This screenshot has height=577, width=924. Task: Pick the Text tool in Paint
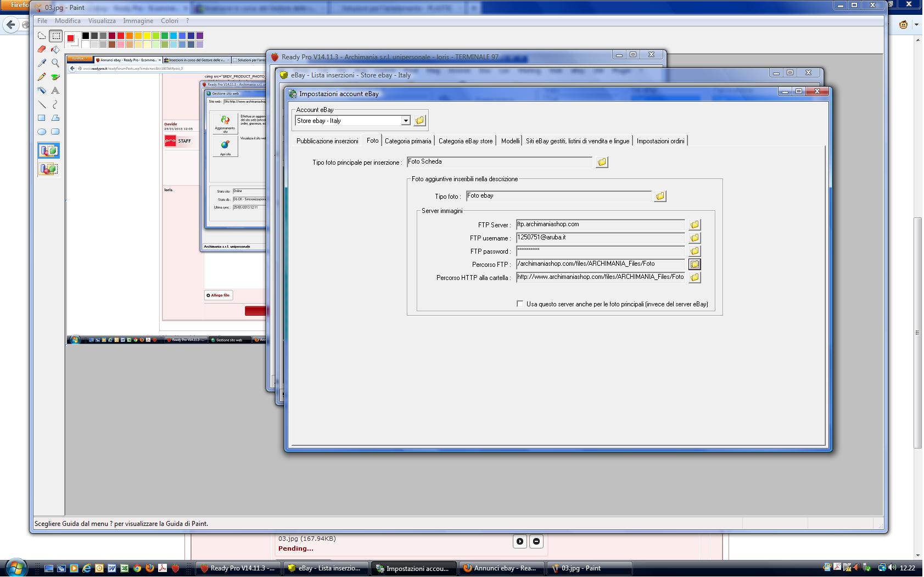(55, 91)
